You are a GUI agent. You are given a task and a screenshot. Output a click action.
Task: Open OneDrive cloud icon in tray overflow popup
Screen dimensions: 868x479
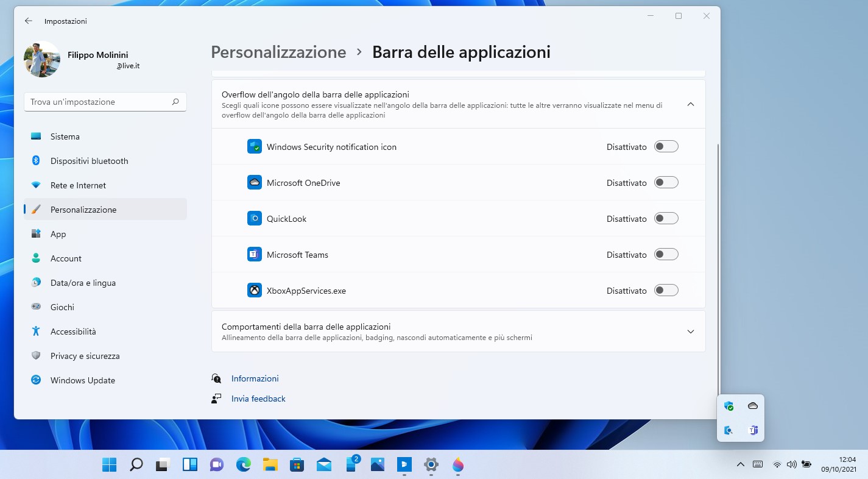tap(753, 406)
